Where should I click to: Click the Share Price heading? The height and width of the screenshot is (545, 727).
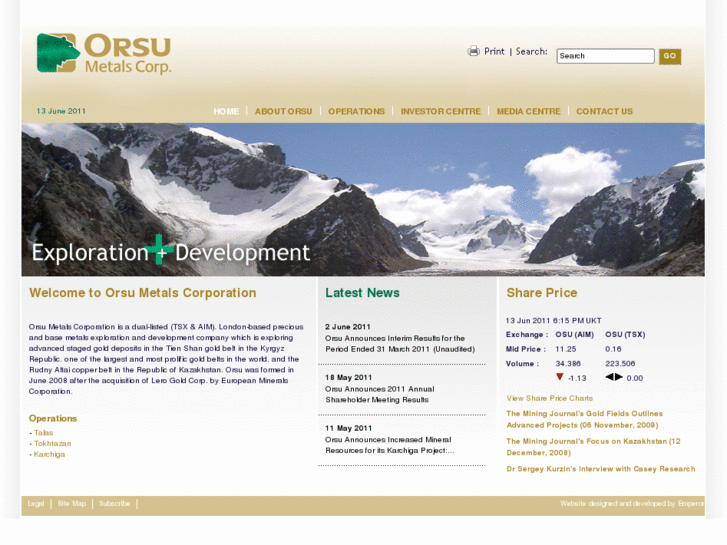coord(542,293)
